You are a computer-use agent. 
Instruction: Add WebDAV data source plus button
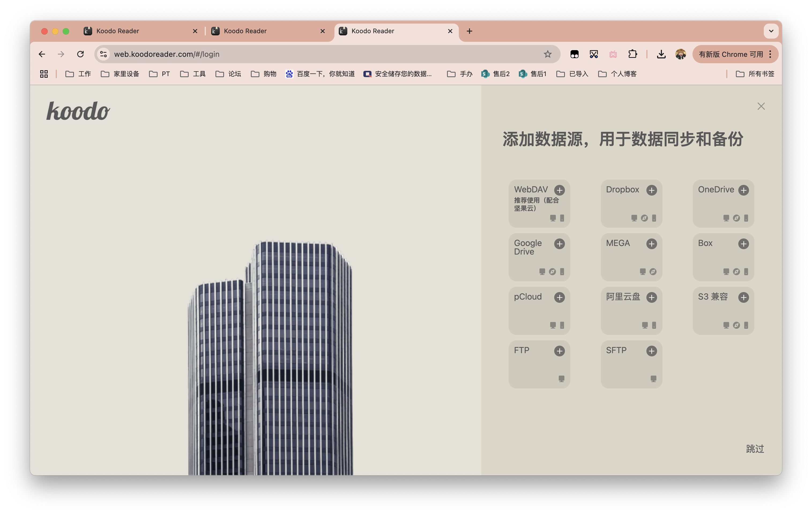point(560,190)
